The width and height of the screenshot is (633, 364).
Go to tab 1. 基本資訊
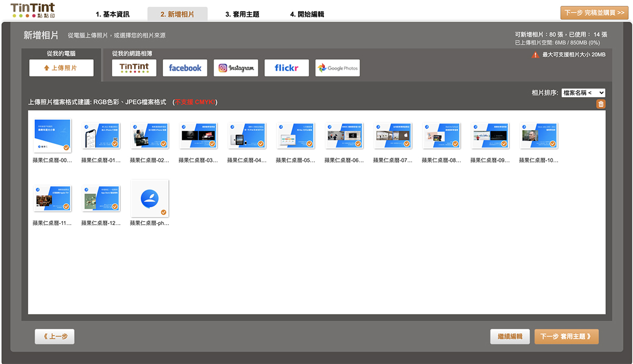click(112, 14)
